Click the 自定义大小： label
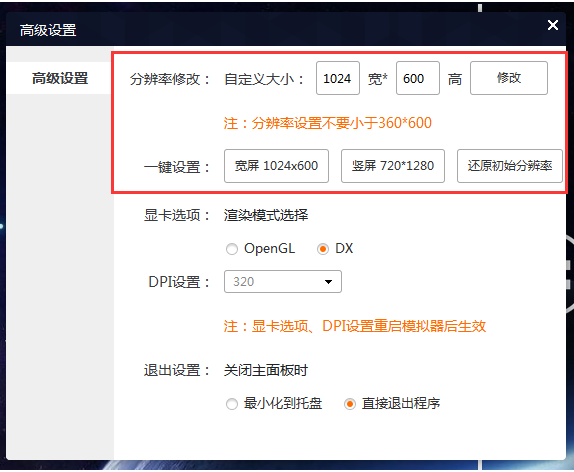The height and width of the screenshot is (472, 574). pos(265,79)
